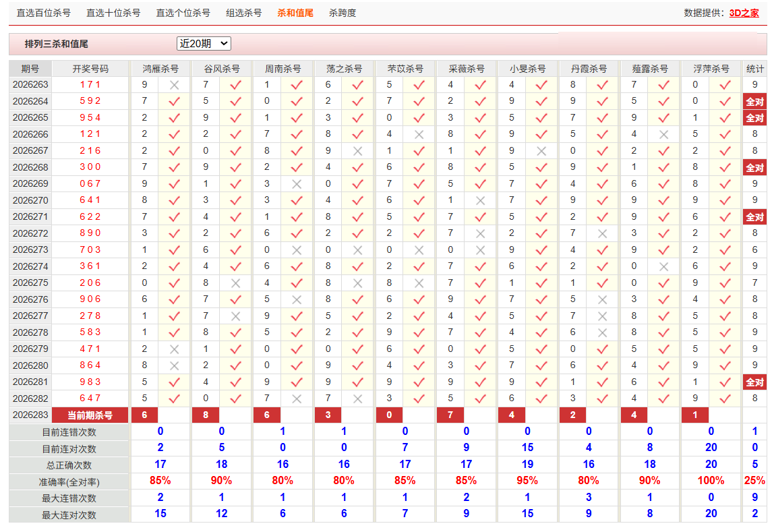
Task: Click 浮萍 red checkmark in row 2026263
Action: (x=725, y=85)
